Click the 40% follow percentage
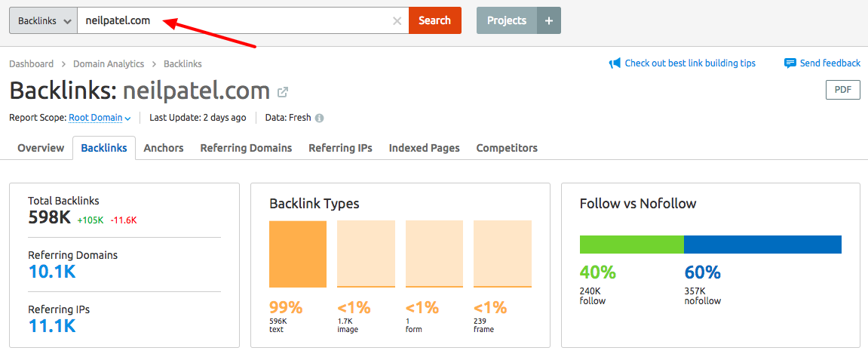 click(x=598, y=272)
